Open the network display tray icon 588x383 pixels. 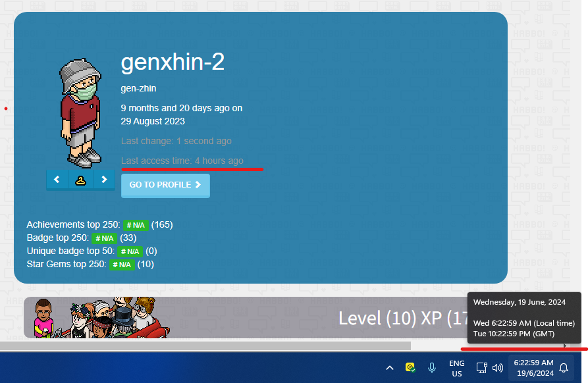pos(481,368)
